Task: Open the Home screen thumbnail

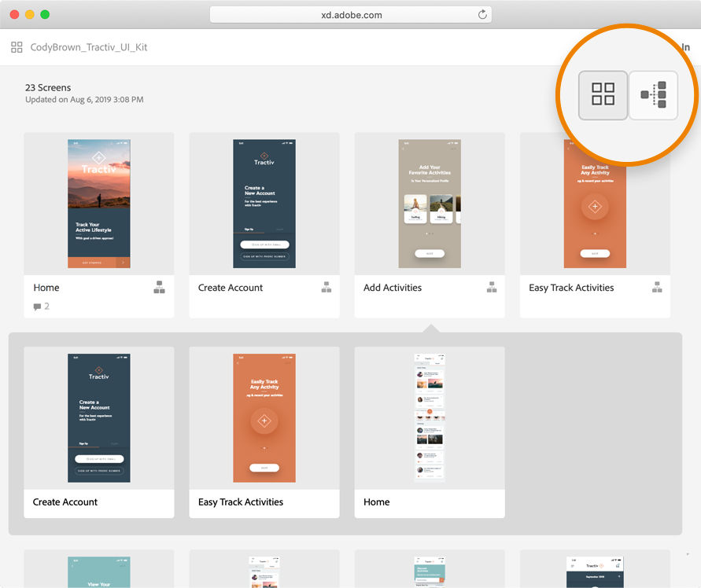Action: pos(98,203)
